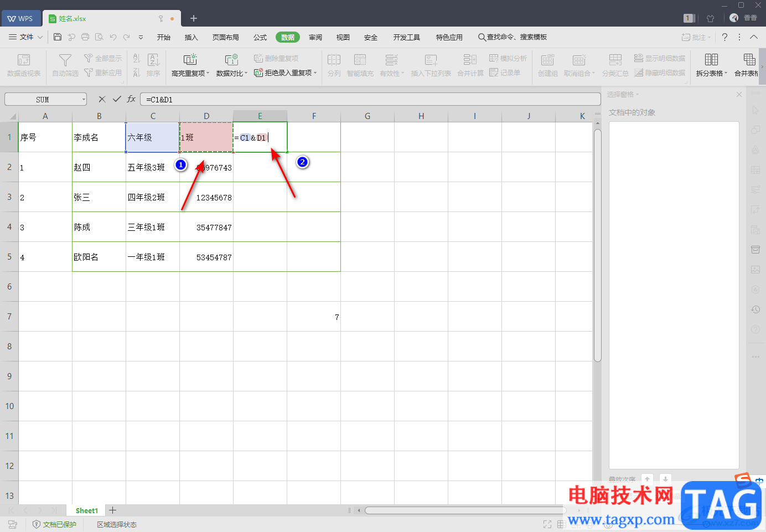Cancel the formula with the X icon

102,99
